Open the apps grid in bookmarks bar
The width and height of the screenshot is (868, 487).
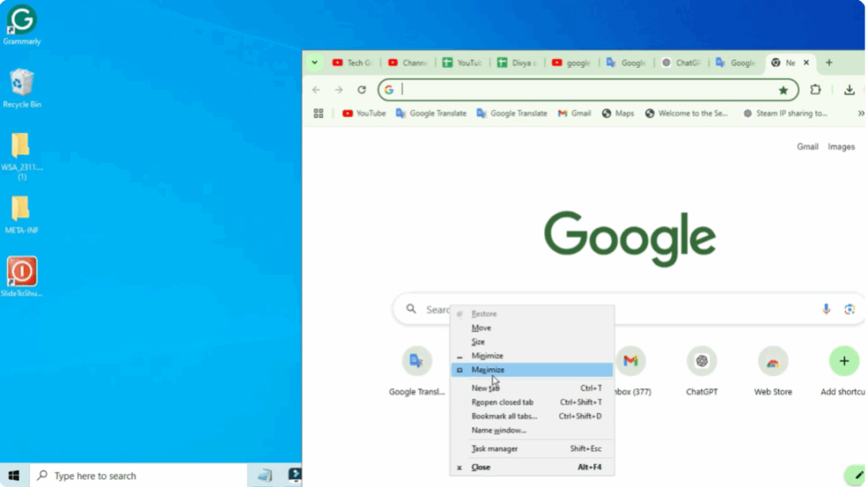(x=319, y=113)
